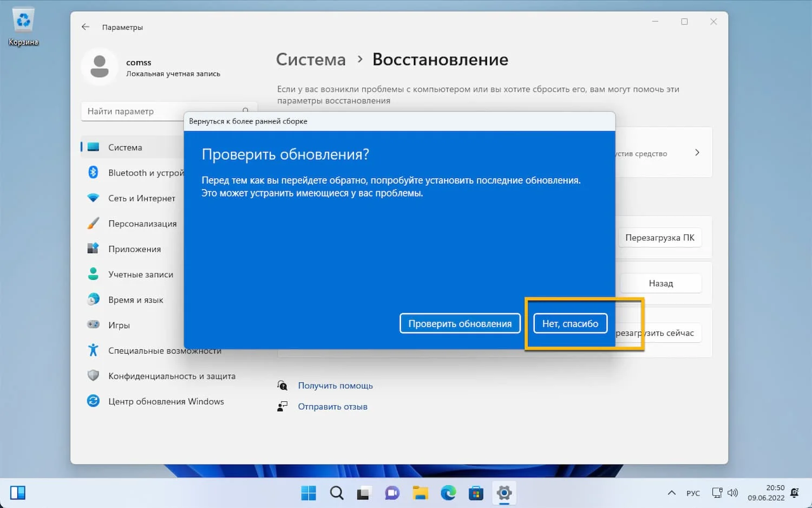Open "Сеть и Интернет" settings section
Viewport: 812px width, 508px height.
click(x=141, y=198)
